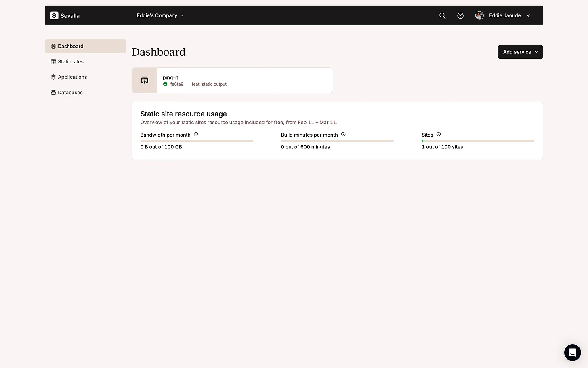Click the Databases cylinder icon
588x368 pixels.
tap(53, 92)
